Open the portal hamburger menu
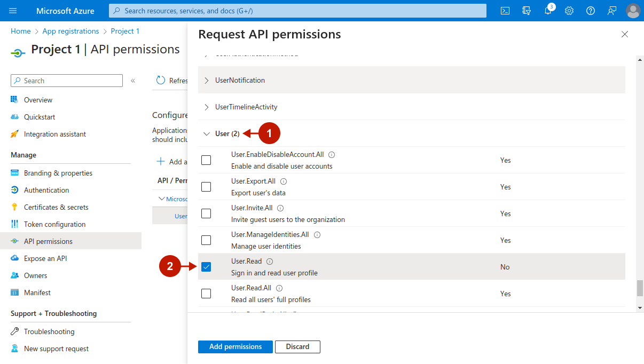This screenshot has height=364, width=644. pos(13,11)
